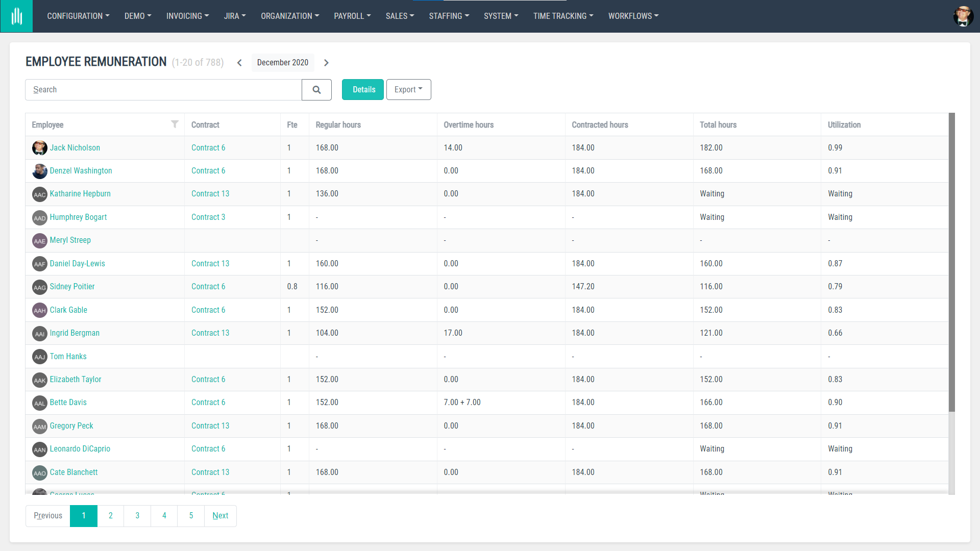Image resolution: width=980 pixels, height=551 pixels.
Task: Open December 2020 month picker
Action: [282, 63]
